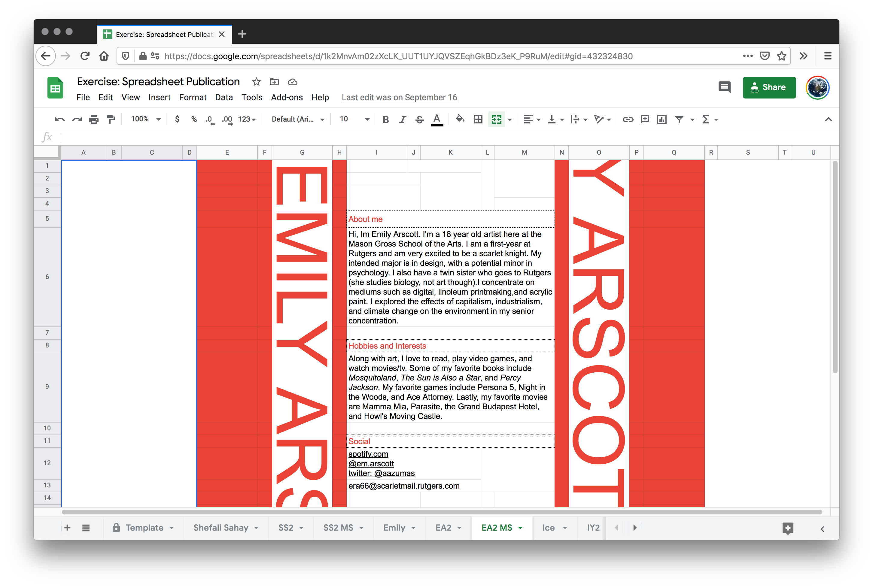Increase decimal places
873x588 pixels.
[x=227, y=120]
